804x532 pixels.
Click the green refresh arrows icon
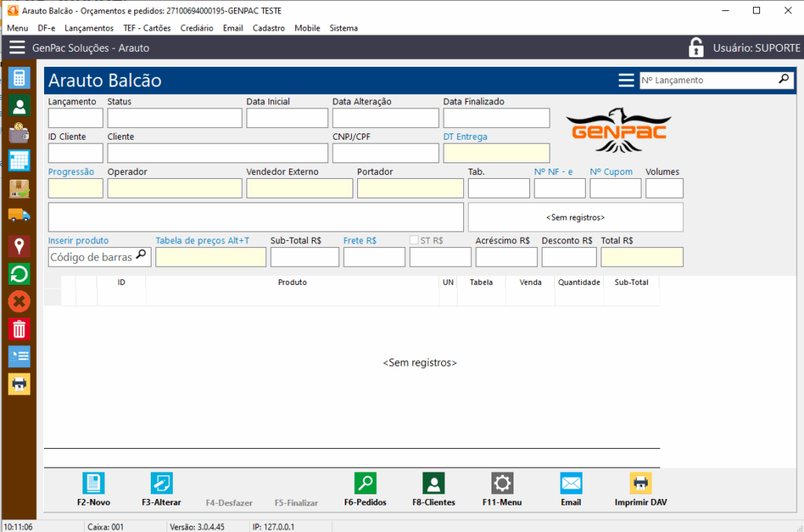19,273
